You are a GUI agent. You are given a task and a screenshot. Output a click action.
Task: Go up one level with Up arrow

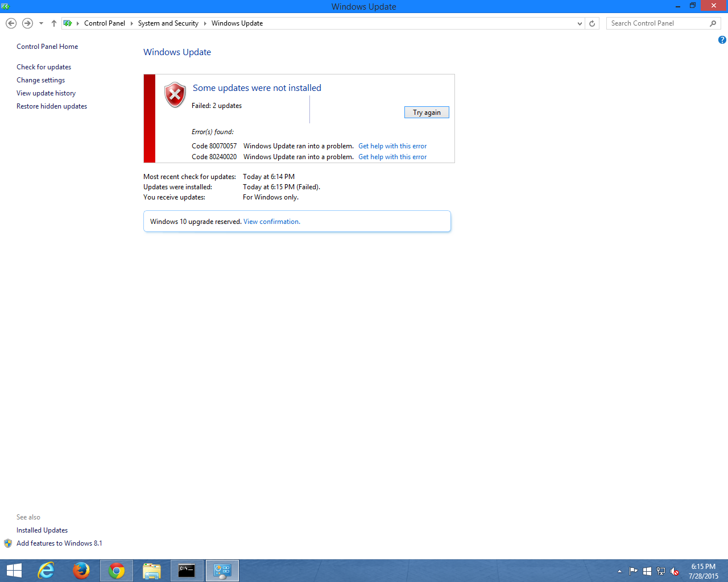coord(54,23)
